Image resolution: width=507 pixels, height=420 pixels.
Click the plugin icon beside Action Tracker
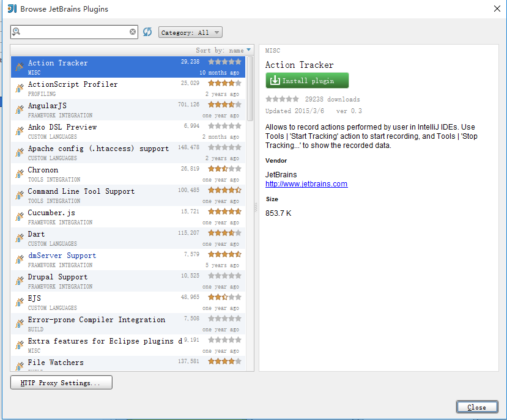pos(20,67)
